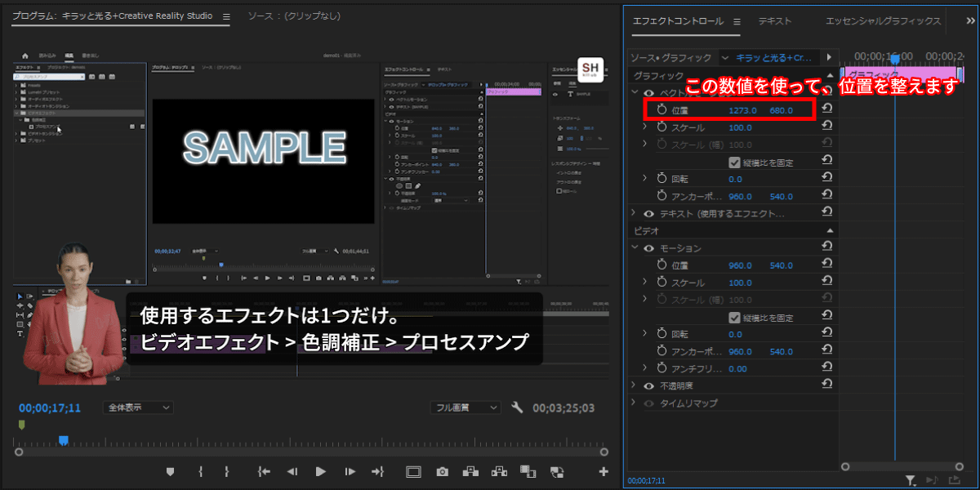Viewport: 980px width, 490px height.
Task: Step back one frame
Action: pos(292,471)
